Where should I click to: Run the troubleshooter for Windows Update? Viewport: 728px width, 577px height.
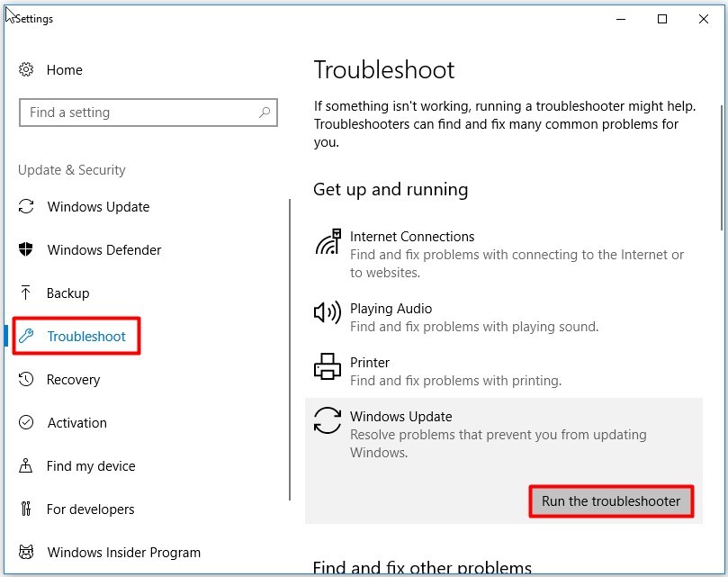[611, 501]
